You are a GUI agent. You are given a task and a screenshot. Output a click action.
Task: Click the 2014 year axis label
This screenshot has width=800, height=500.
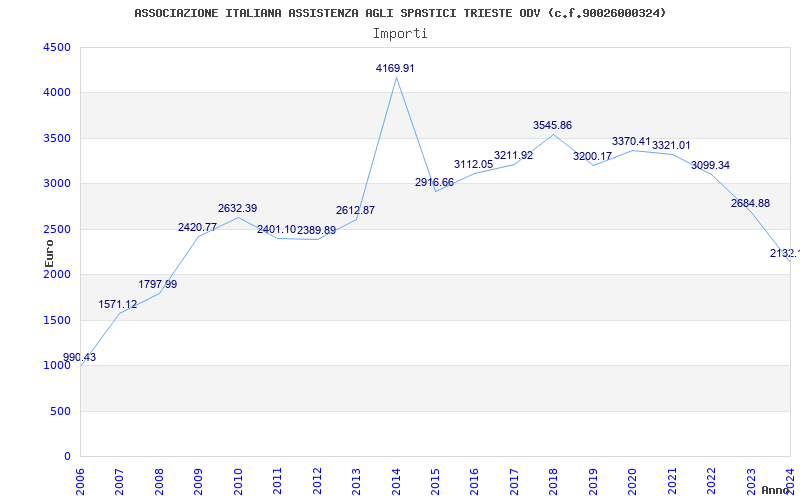[x=396, y=482]
